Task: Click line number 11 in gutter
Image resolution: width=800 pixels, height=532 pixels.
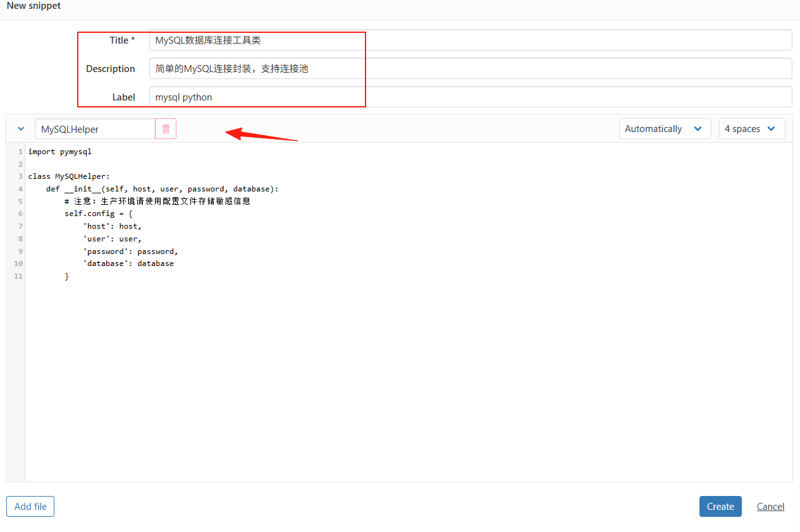Action: coord(18,276)
